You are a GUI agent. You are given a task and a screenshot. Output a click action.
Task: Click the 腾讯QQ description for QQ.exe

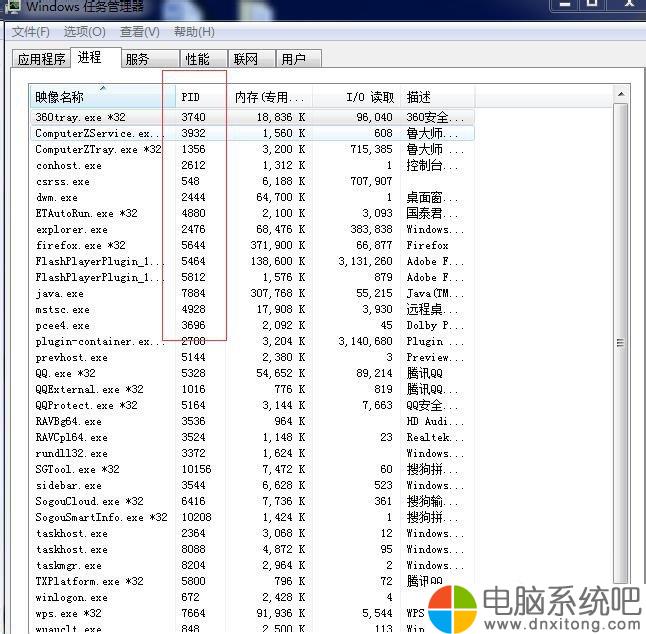pos(424,374)
